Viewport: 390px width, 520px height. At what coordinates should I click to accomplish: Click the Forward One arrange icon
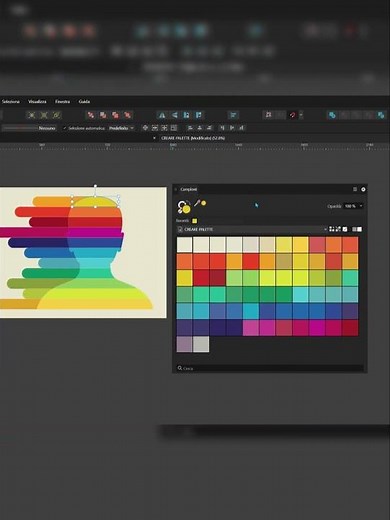(x=115, y=115)
